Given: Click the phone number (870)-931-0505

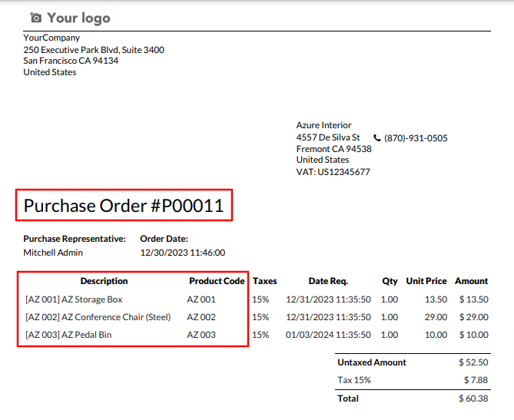Looking at the screenshot, I should pyautogui.click(x=416, y=138).
